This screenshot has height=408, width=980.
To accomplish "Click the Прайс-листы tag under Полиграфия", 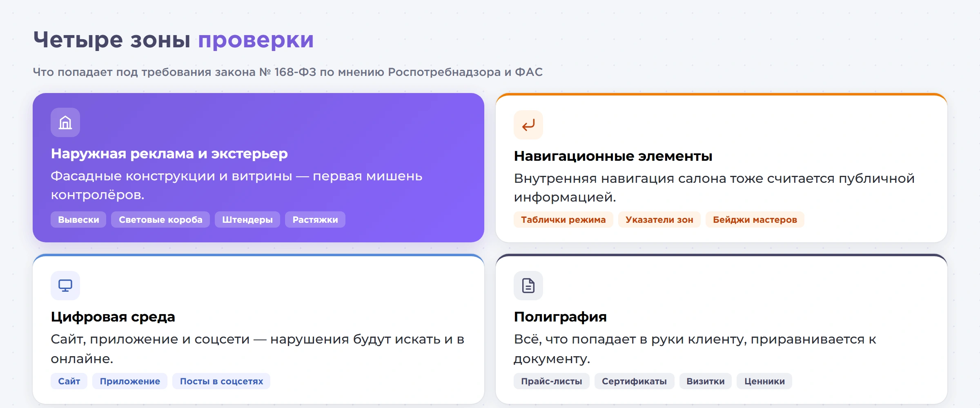I will tap(551, 381).
